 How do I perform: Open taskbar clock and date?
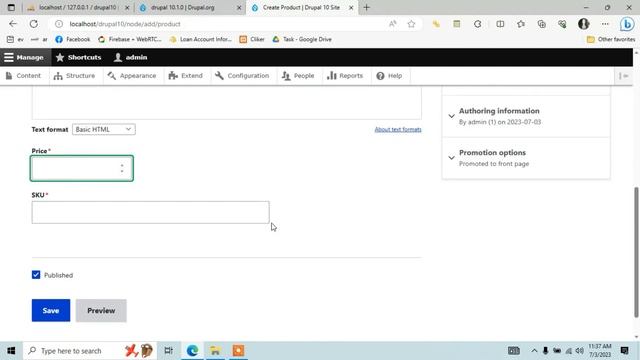click(x=600, y=351)
